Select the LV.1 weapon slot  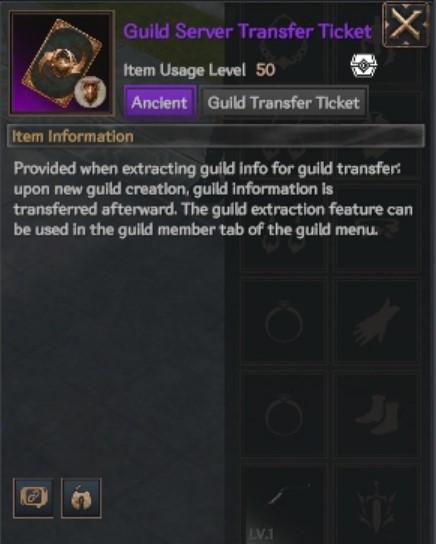[284, 505]
